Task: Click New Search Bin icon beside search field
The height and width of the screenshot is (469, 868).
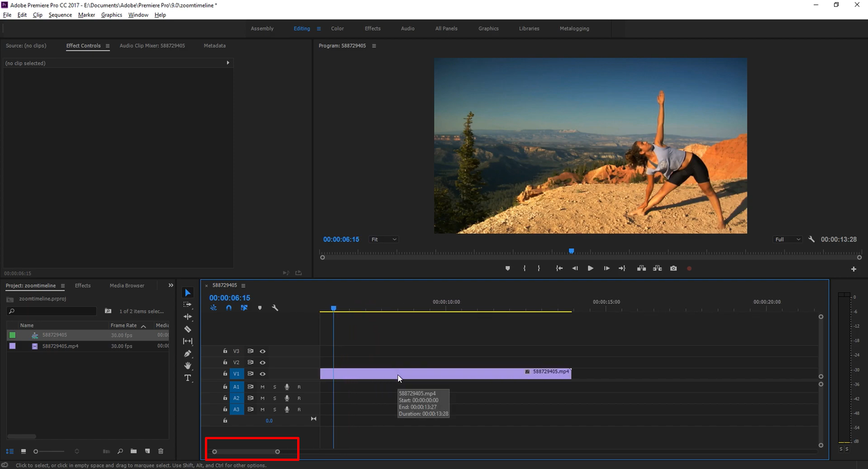Action: [108, 311]
